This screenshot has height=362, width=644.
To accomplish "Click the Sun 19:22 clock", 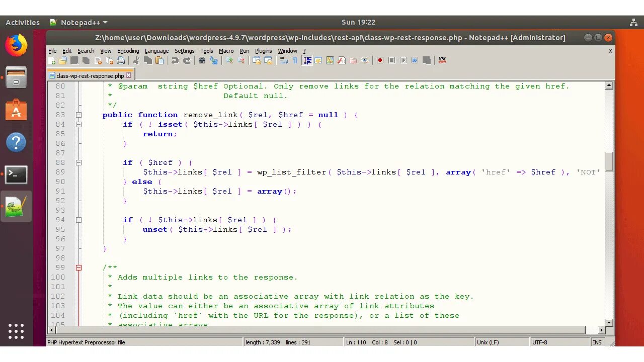I will pos(358,22).
